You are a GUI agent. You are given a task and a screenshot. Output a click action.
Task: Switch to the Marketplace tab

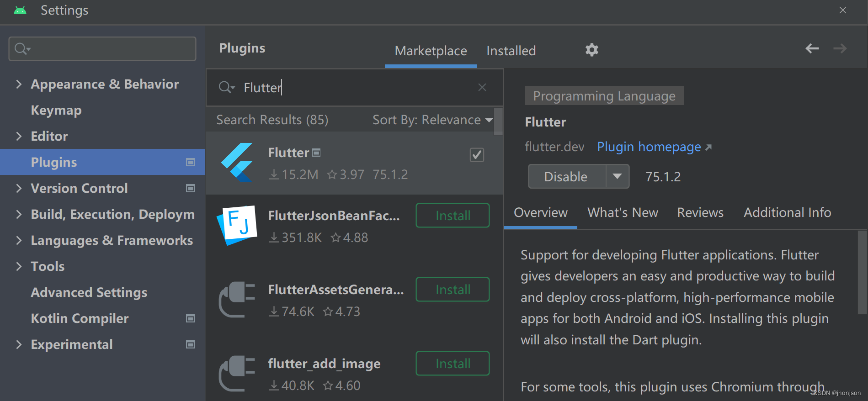431,51
